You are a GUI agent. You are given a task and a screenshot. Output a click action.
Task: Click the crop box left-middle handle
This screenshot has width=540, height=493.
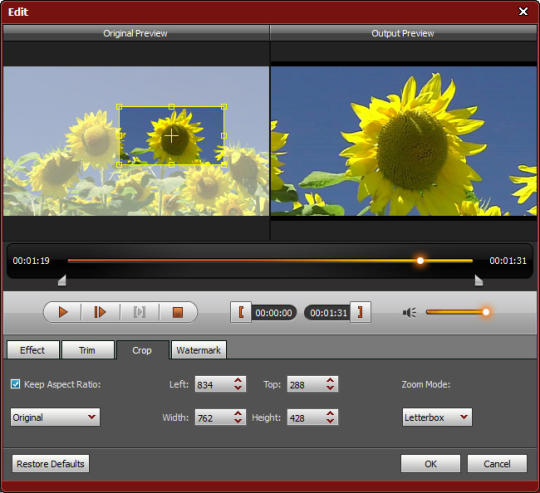(x=119, y=136)
